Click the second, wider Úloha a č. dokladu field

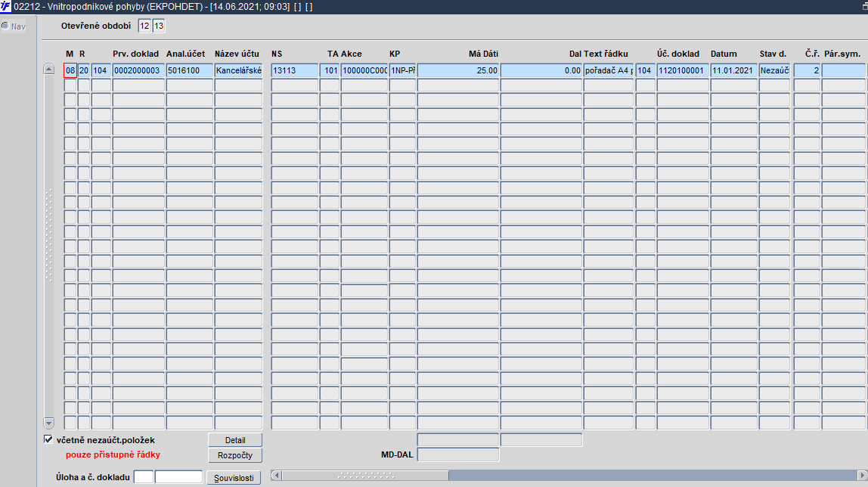[178, 477]
